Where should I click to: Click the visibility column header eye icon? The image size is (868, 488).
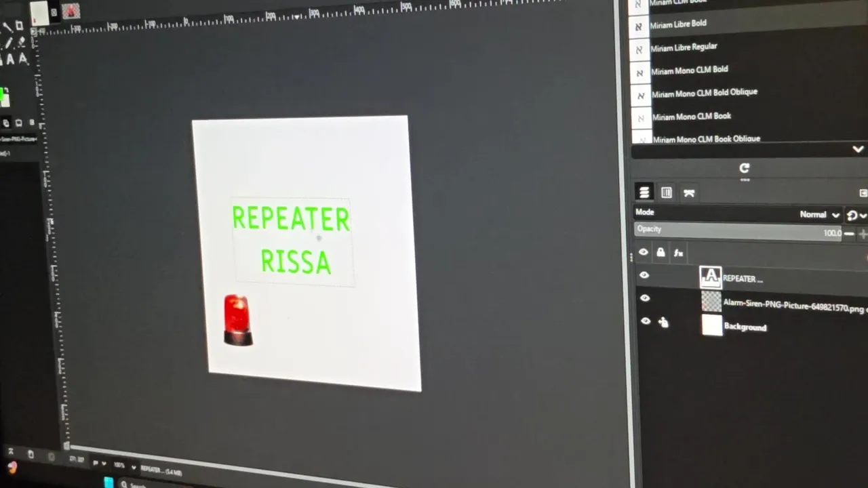pyautogui.click(x=644, y=252)
